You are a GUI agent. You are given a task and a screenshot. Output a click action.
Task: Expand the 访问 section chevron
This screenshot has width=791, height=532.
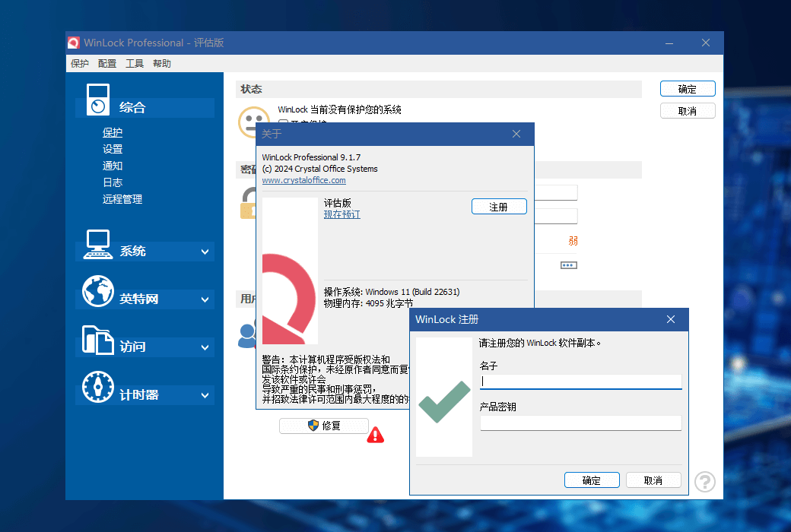(x=205, y=347)
